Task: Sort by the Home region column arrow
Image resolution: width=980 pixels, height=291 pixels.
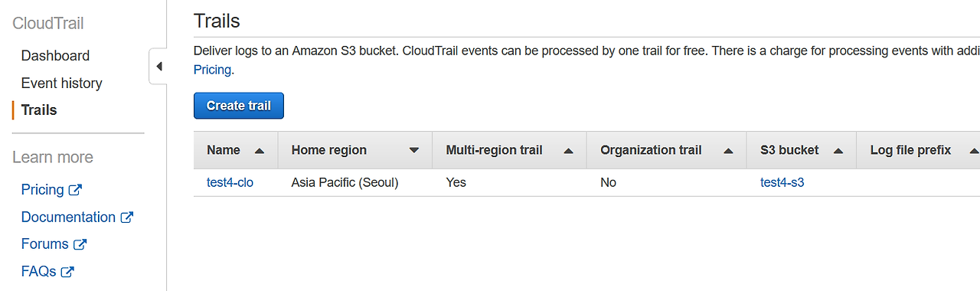Action: (x=414, y=151)
